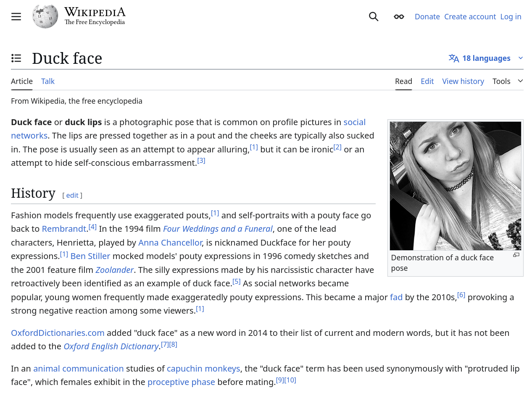The width and height of the screenshot is (532, 398).
Task: Open the animal communication link
Action: (x=79, y=369)
